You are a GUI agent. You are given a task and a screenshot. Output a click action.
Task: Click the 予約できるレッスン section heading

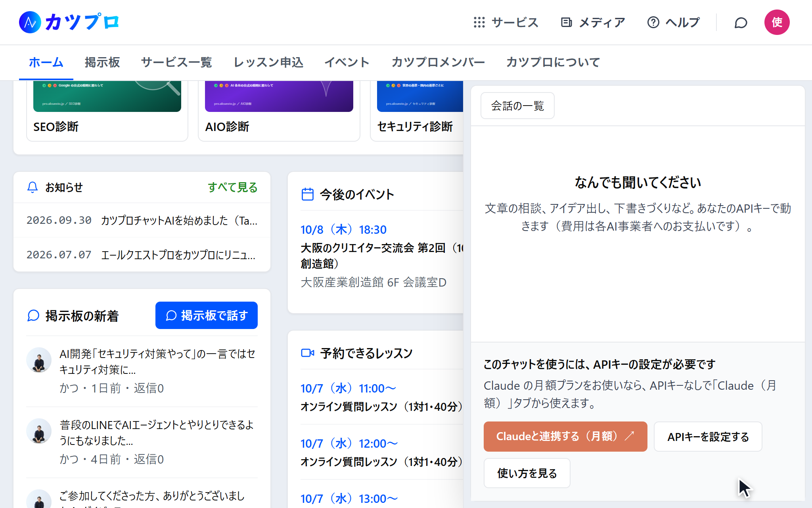pyautogui.click(x=366, y=353)
